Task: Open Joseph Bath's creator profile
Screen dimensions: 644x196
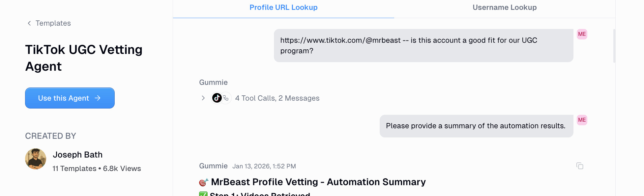Action: point(78,155)
